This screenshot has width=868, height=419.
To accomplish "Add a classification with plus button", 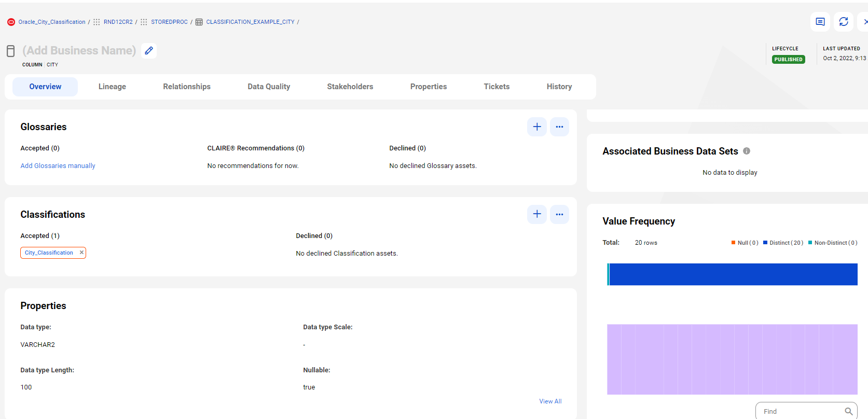I will point(537,214).
